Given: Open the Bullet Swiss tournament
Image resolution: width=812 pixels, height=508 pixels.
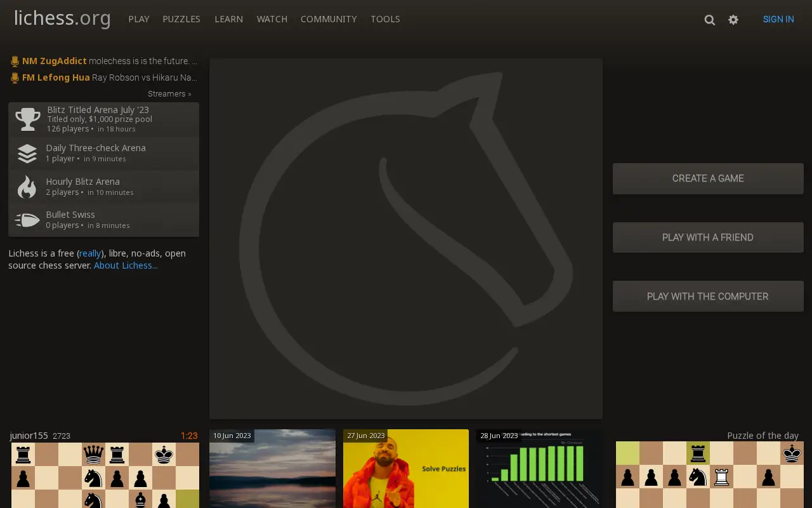Looking at the screenshot, I should coord(103,220).
